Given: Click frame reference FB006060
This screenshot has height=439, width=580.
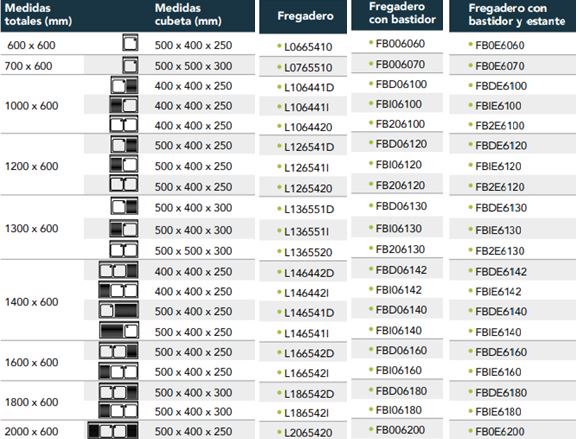Looking at the screenshot, I should point(400,44).
